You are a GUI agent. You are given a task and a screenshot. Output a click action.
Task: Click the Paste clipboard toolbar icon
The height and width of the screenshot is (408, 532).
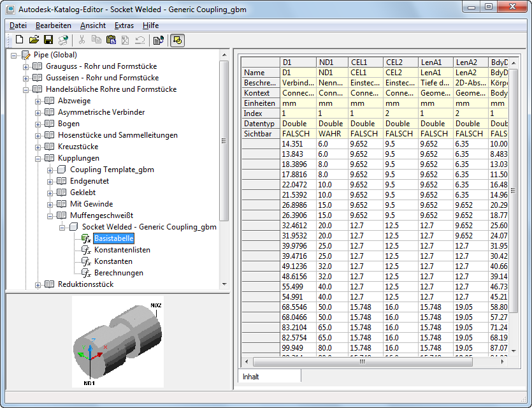111,40
